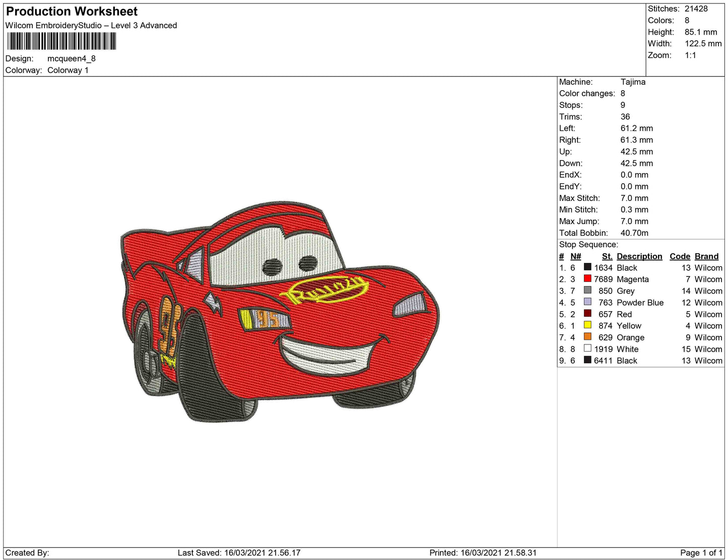
Task: Click the "Stops:" label
Action: 571,105
